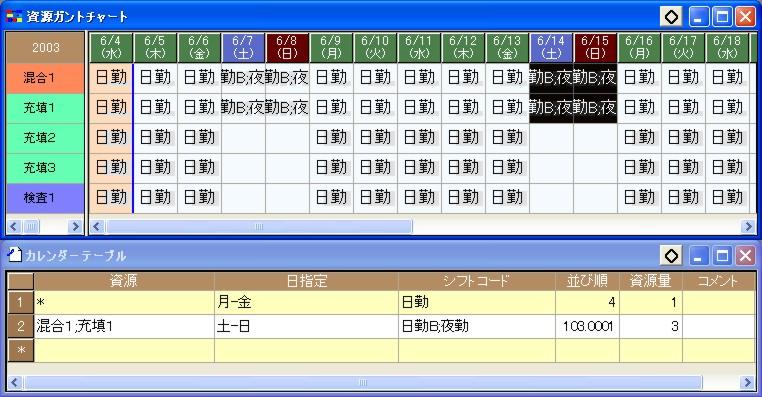Screen dimensions: 762x397
Task: Click the 6/14 (土) date column header
Action: point(551,48)
